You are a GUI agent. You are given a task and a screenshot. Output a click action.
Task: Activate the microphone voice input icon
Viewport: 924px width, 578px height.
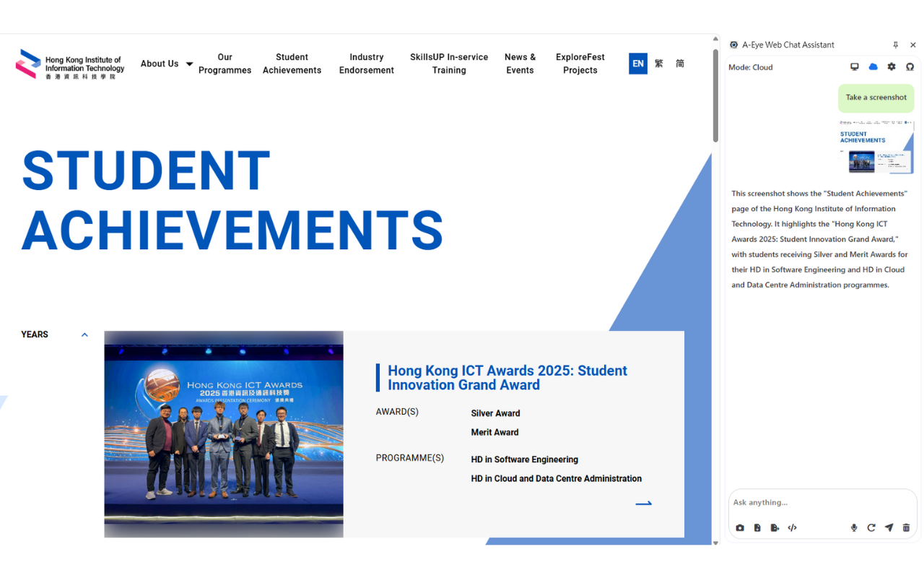pyautogui.click(x=854, y=528)
